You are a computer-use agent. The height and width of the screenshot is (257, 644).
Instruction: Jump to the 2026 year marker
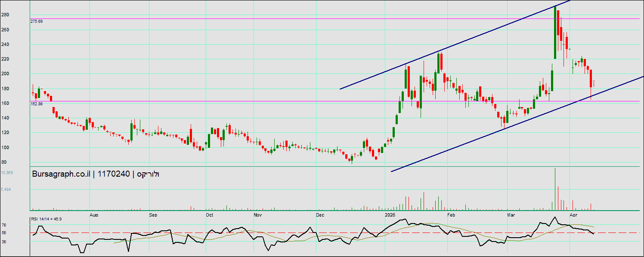click(390, 214)
